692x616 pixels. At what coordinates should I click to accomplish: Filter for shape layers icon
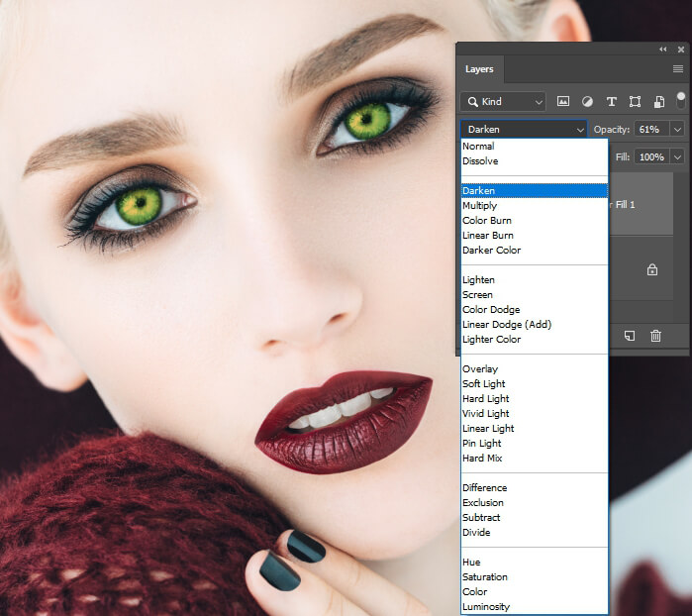point(635,102)
